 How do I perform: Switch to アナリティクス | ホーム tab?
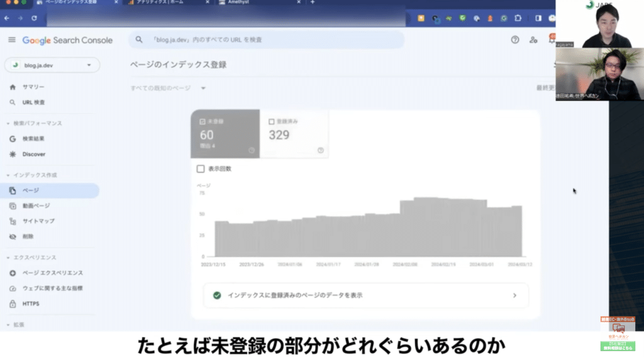click(x=169, y=3)
